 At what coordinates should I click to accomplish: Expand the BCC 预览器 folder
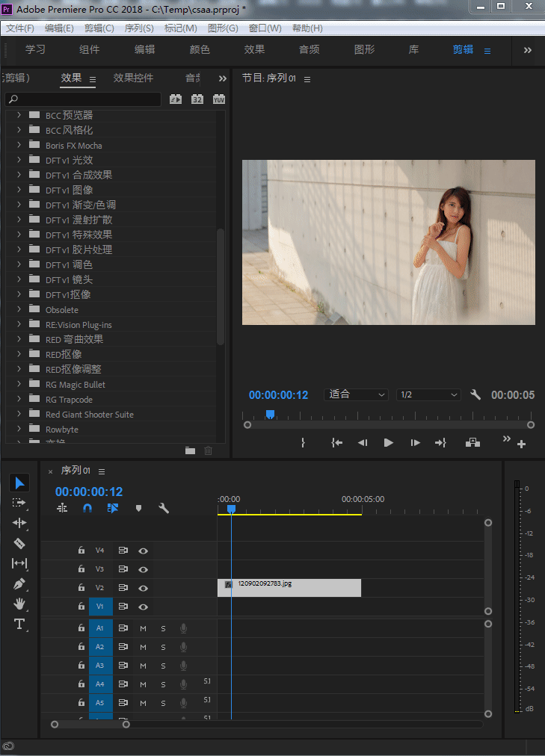[x=19, y=115]
